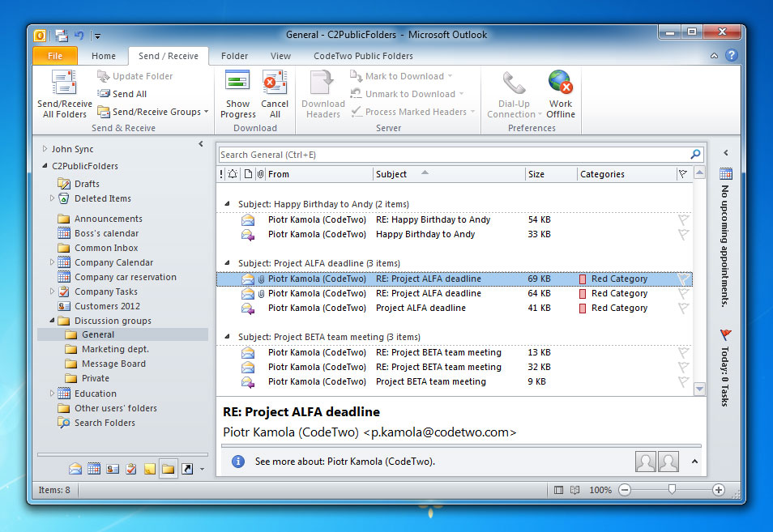Screen dimensions: 773x532
Task: Switch to Notes view in navigation bar
Action: pos(149,469)
